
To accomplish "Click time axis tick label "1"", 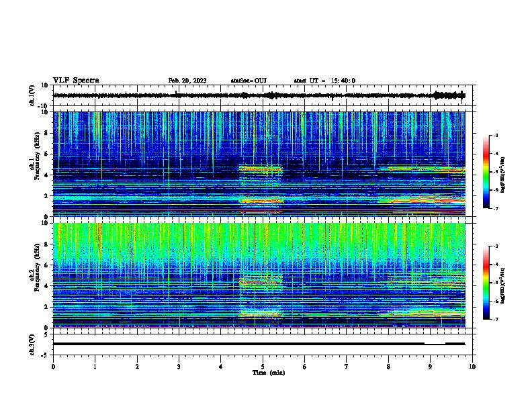I will 95,367.
